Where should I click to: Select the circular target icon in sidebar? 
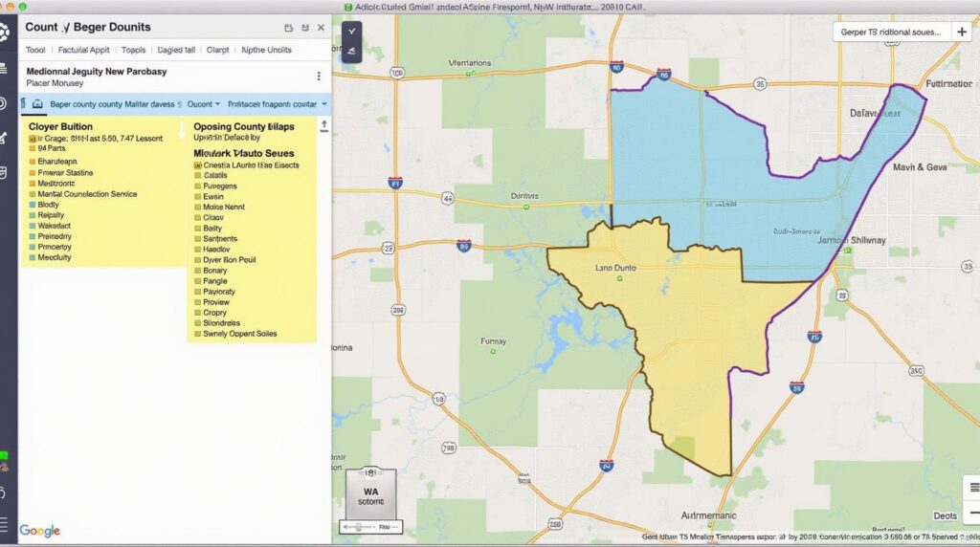pyautogui.click(x=3, y=103)
